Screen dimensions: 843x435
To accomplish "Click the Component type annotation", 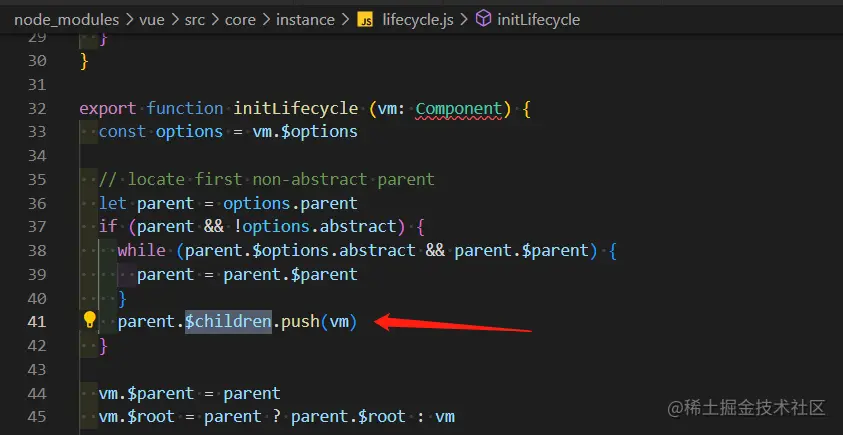I will coord(460,108).
